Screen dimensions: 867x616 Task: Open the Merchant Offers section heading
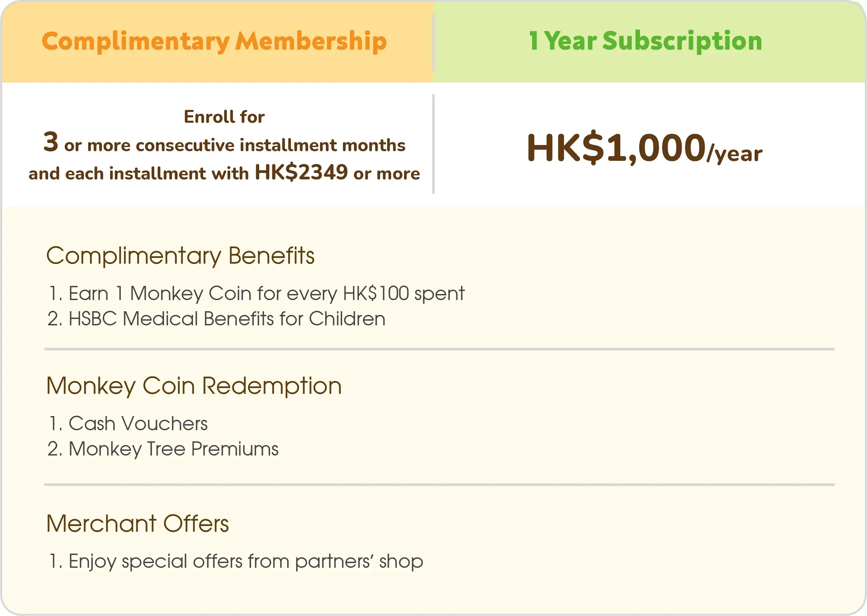137,524
